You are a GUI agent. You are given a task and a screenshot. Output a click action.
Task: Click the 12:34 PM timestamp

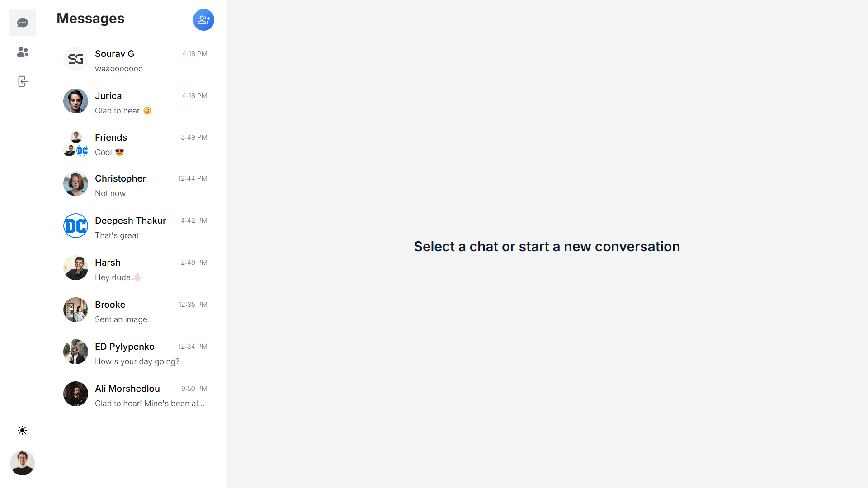(193, 347)
